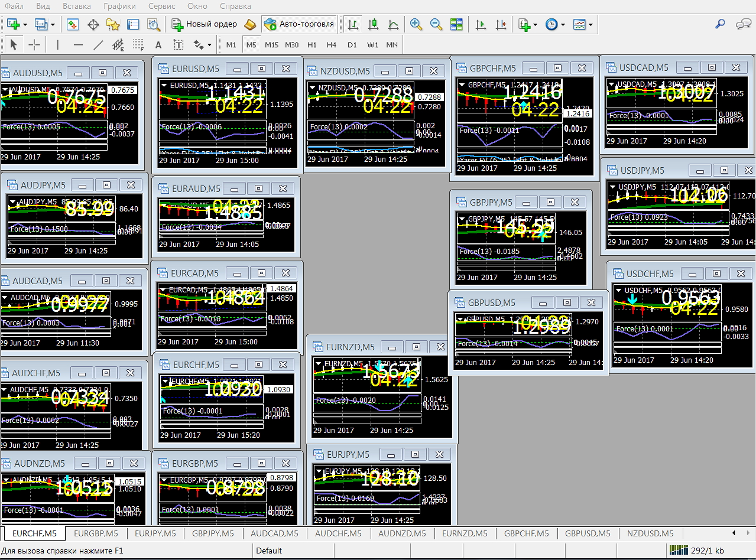Switch timeframe to M15
This screenshot has width=756, height=560.
click(271, 45)
